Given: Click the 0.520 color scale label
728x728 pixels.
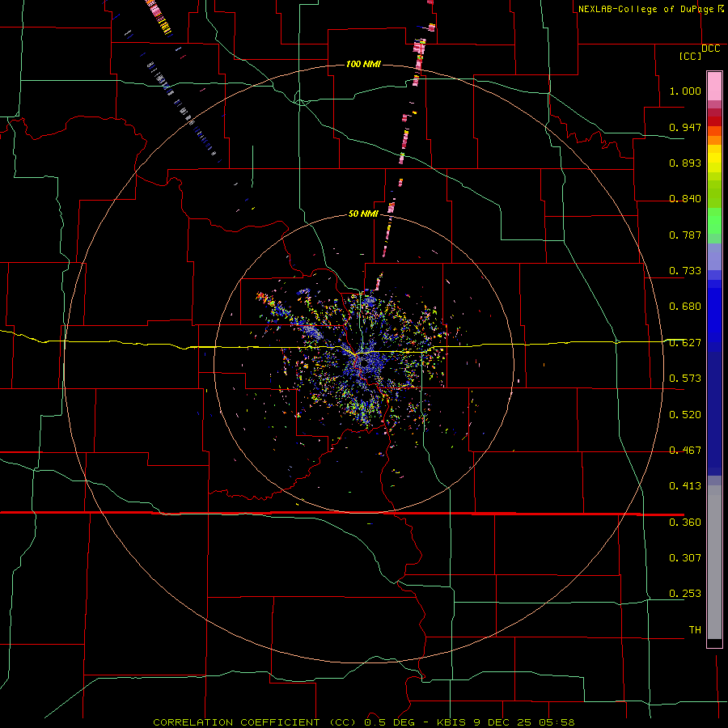Looking at the screenshot, I should click(685, 415).
